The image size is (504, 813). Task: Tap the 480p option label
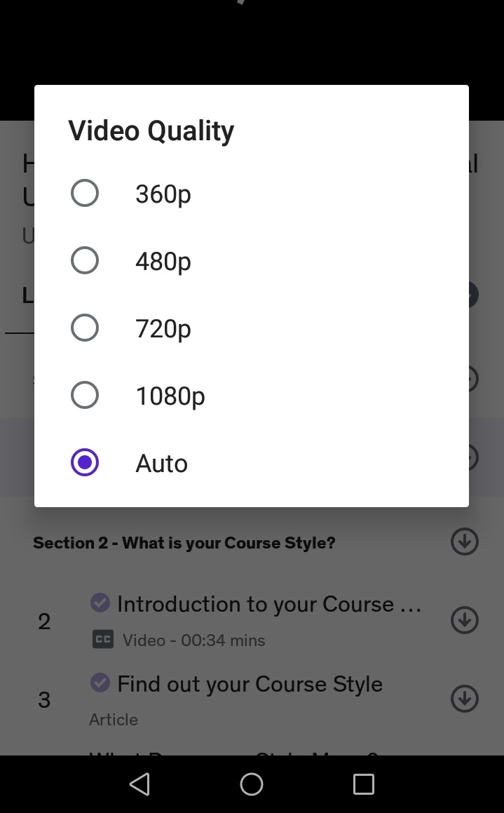tap(163, 261)
